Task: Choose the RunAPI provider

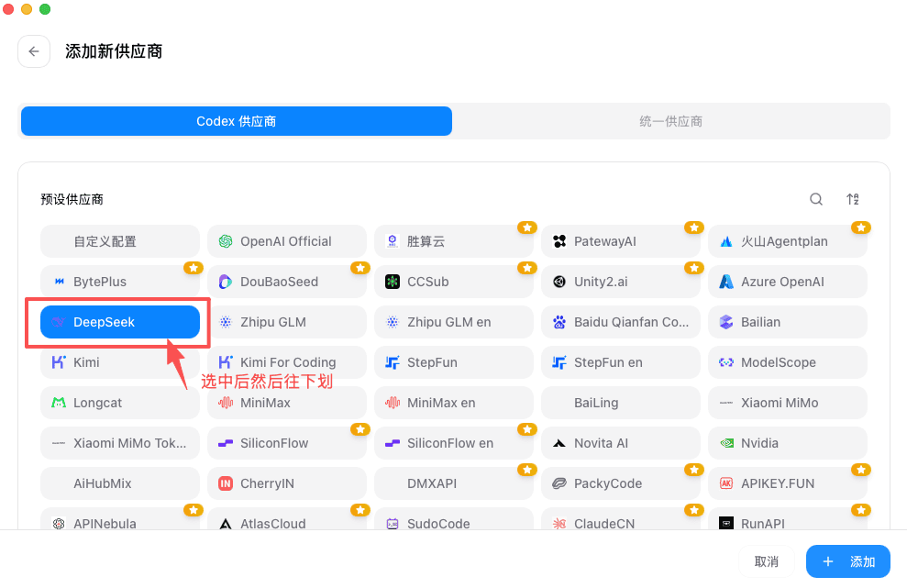Action: pos(787,519)
